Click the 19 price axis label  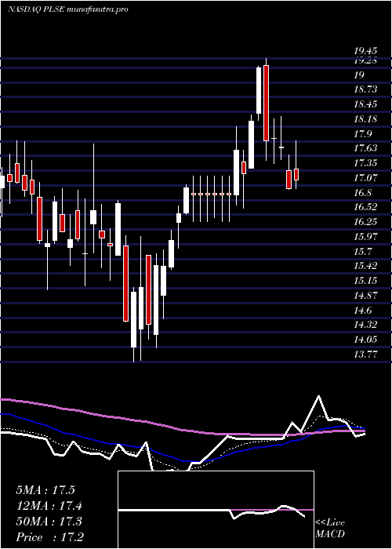click(359, 75)
